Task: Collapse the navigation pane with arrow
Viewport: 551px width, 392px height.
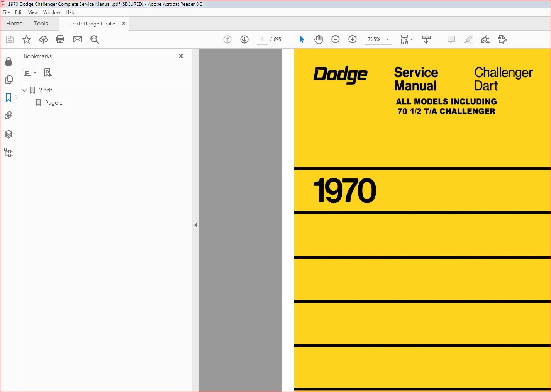Action: tap(195, 225)
